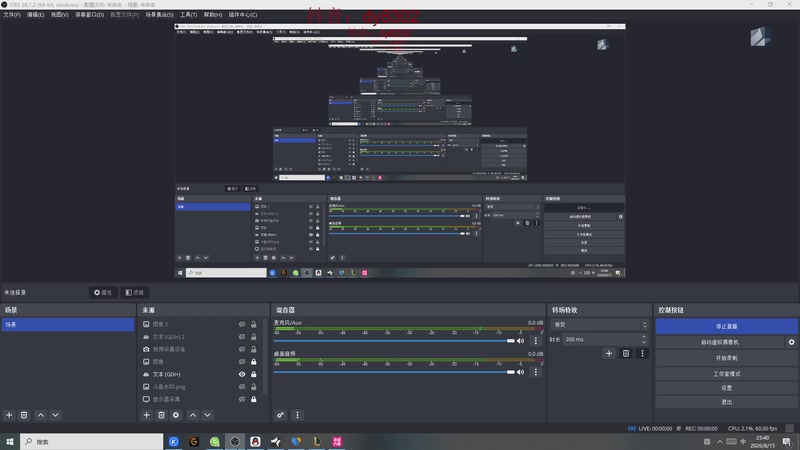Image resolution: width=800 pixels, height=450 pixels.
Task: Open the 文件(F) menu
Action: [12, 15]
